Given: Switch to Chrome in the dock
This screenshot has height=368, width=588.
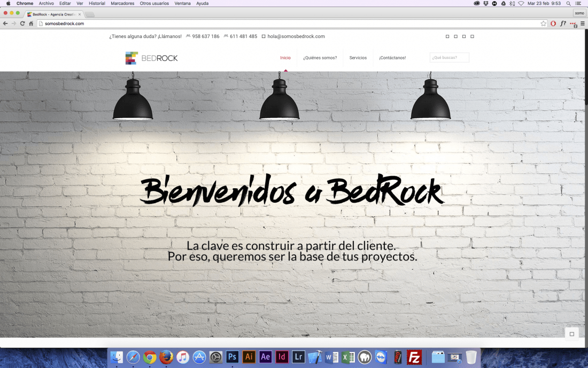Looking at the screenshot, I should pyautogui.click(x=150, y=357).
